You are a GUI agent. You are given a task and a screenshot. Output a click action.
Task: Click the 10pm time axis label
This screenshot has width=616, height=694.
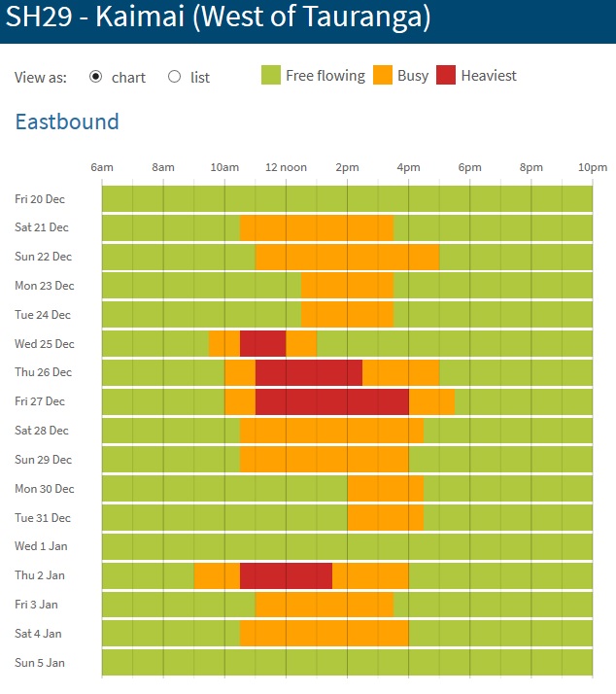tap(593, 167)
